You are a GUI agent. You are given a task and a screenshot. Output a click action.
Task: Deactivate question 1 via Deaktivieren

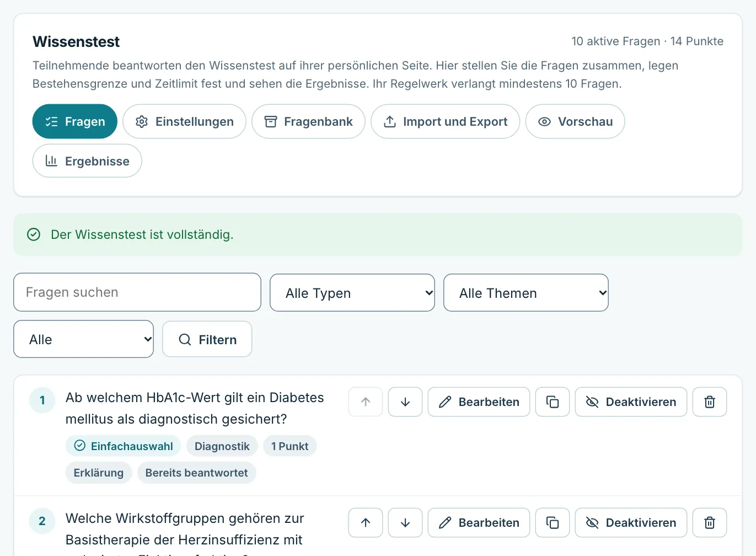631,402
